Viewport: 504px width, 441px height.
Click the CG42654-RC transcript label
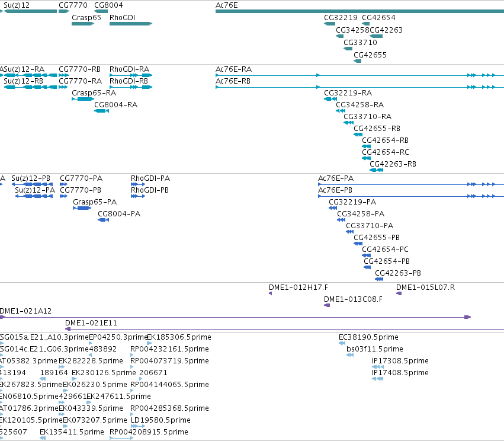(x=386, y=152)
